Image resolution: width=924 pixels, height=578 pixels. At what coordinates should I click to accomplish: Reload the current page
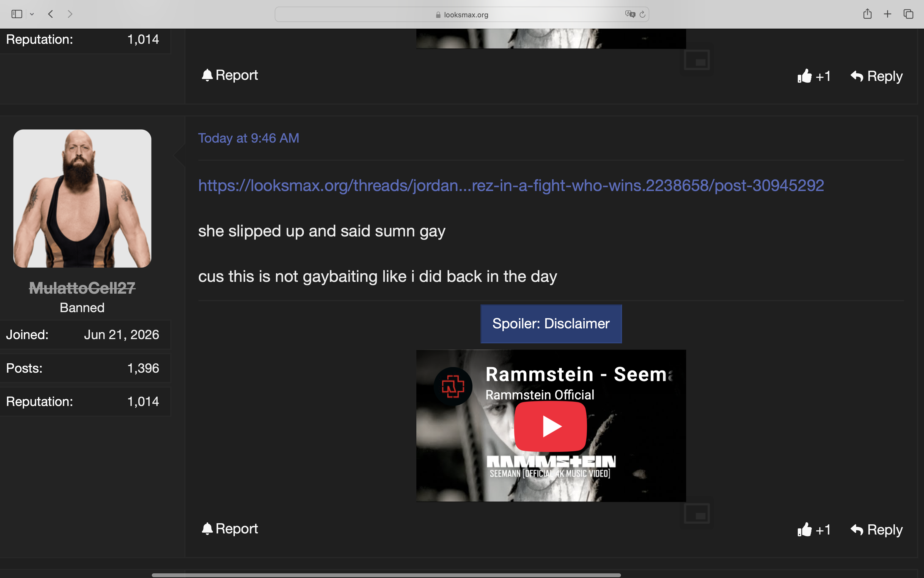[642, 14]
